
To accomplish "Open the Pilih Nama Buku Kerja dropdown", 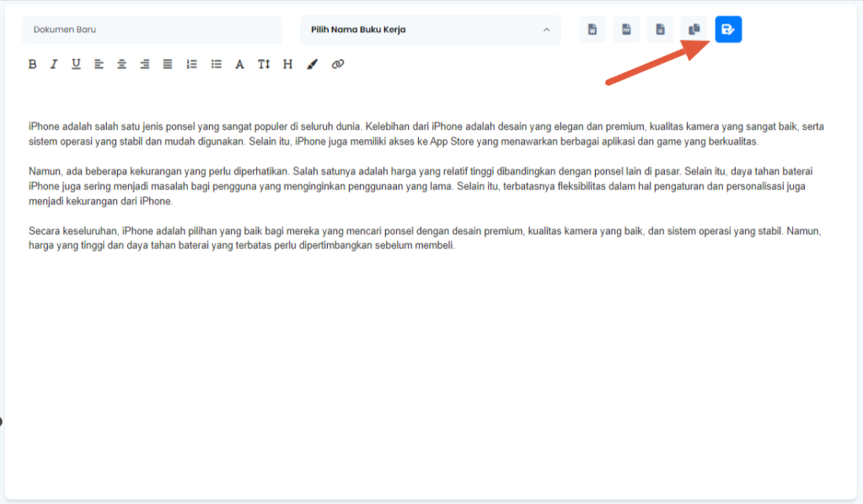I will click(x=431, y=29).
